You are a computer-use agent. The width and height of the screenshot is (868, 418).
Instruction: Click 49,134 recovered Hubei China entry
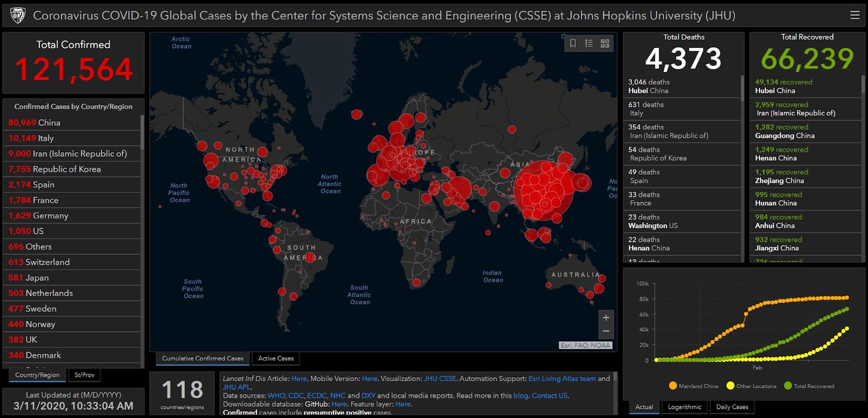click(x=806, y=86)
